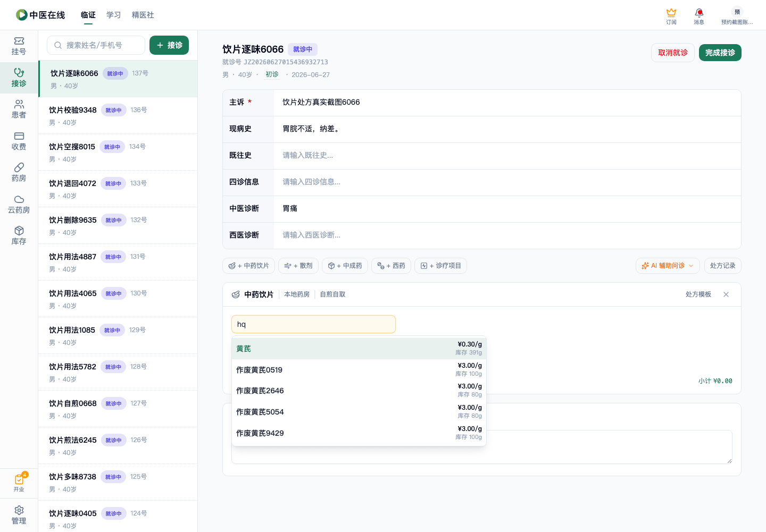This screenshot has width=766, height=532.
Task: Click the 既往史 input field
Action: (507, 156)
